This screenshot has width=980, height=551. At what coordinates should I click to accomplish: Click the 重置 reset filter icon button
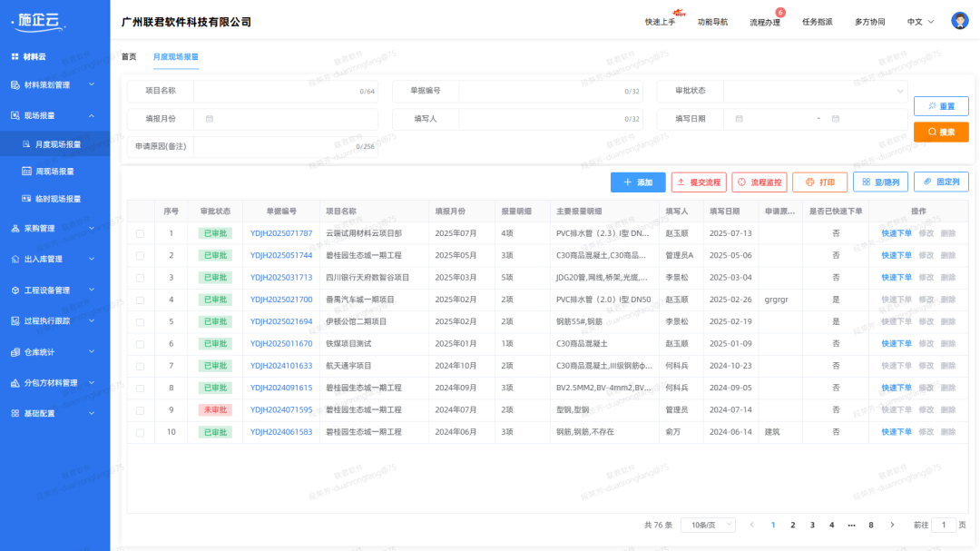(941, 106)
